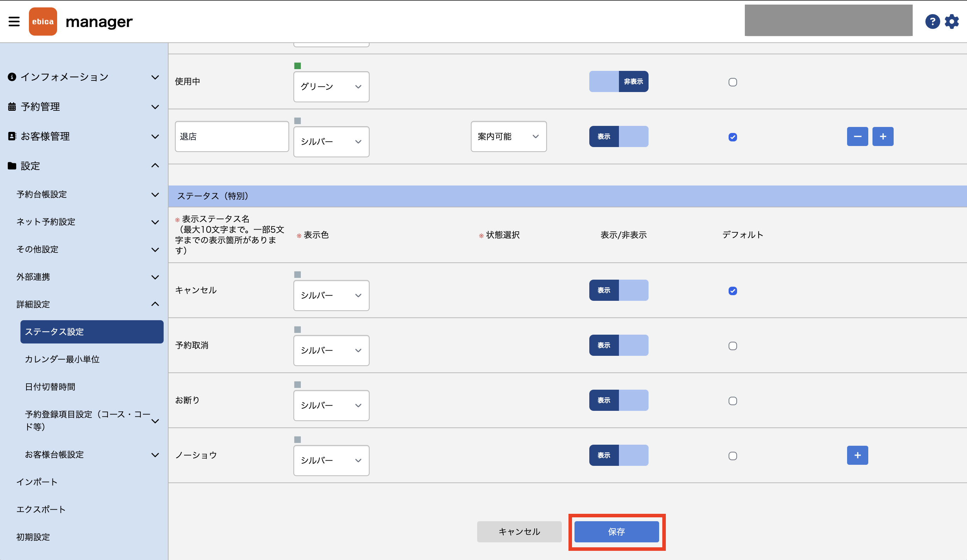The image size is (967, 560).
Task: Open the settings gear icon
Action: [952, 22]
